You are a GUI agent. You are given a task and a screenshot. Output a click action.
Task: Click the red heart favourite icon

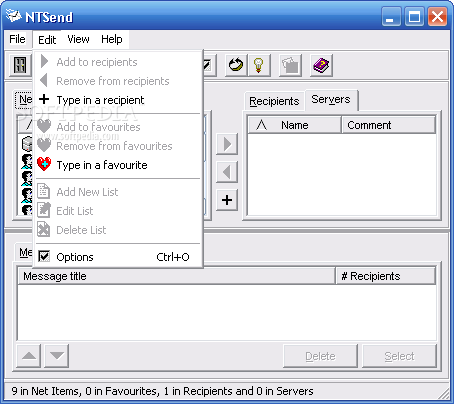pyautogui.click(x=44, y=164)
